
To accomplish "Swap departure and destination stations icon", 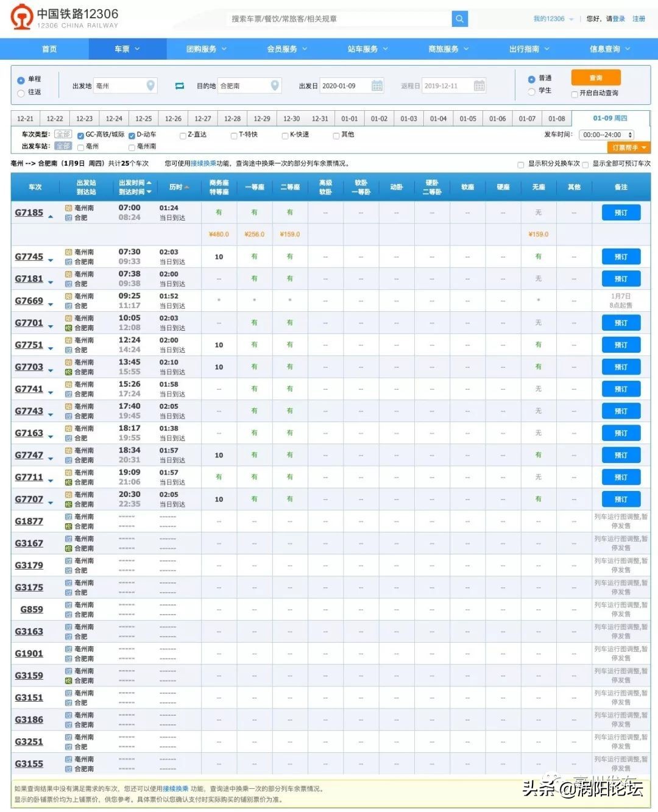I will point(180,86).
